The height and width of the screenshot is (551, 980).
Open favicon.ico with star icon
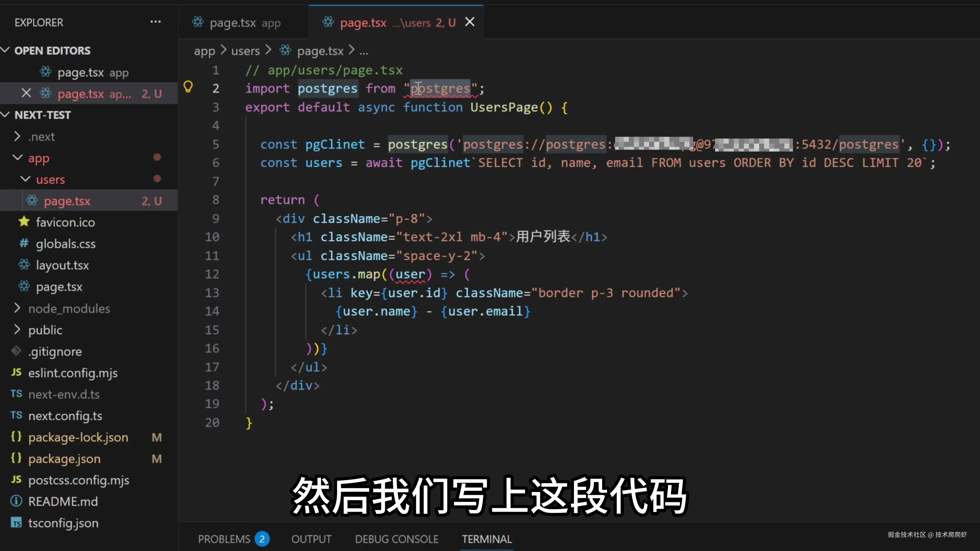(x=65, y=222)
